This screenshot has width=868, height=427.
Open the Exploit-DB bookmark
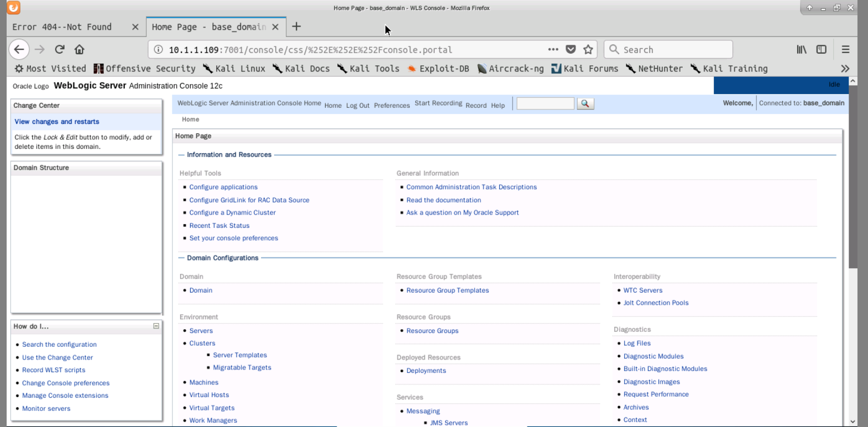coord(438,69)
